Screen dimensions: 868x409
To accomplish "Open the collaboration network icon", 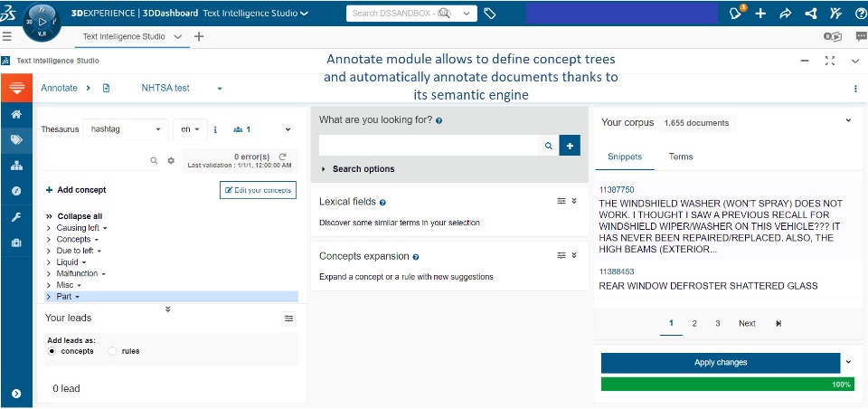I will [x=811, y=14].
